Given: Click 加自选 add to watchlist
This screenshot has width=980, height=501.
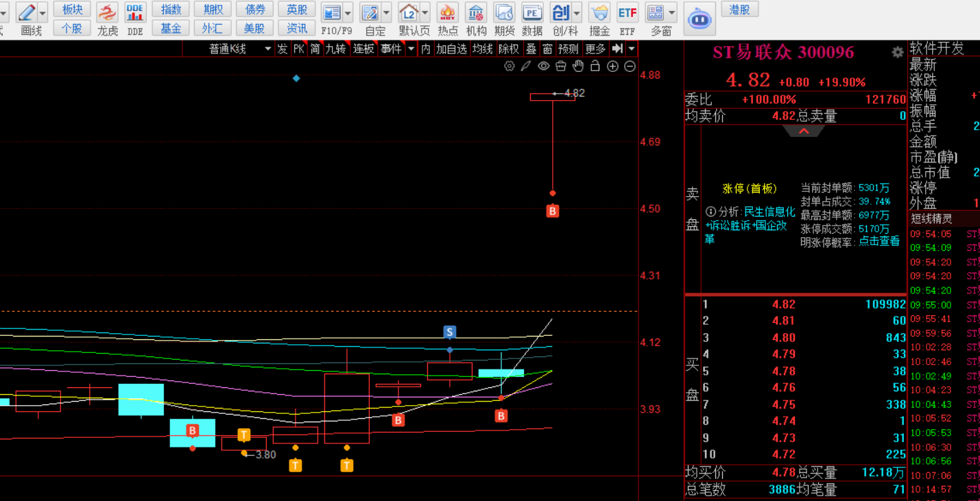Looking at the screenshot, I should (452, 49).
